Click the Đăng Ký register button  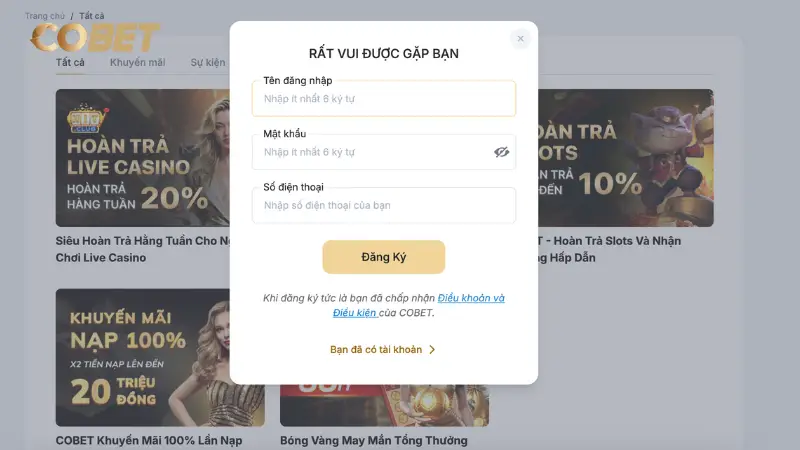[x=384, y=257]
